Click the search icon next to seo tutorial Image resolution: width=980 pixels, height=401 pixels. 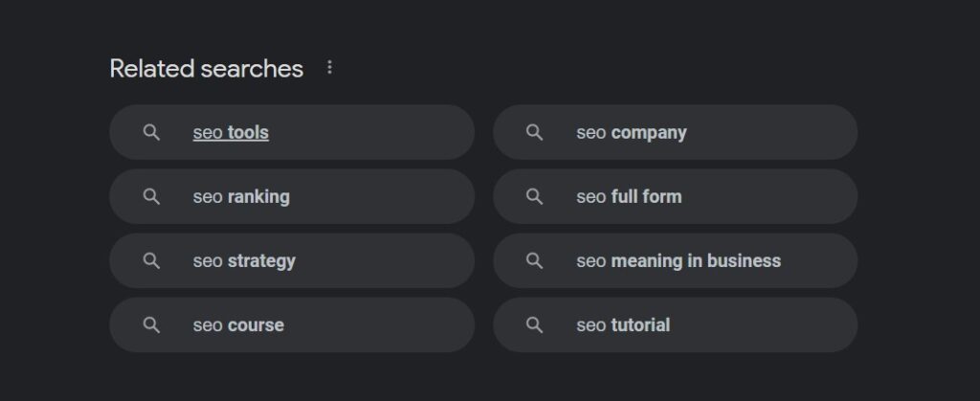pyautogui.click(x=534, y=324)
